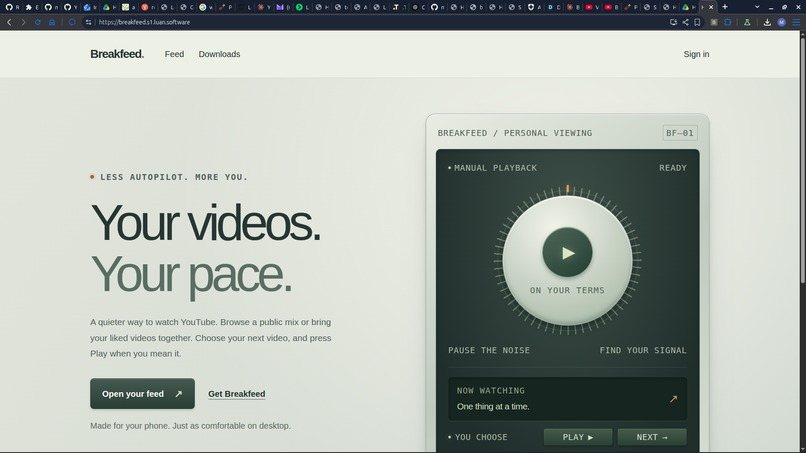Reload the page with the refresh icon
The width and height of the screenshot is (806, 453).
click(x=38, y=22)
